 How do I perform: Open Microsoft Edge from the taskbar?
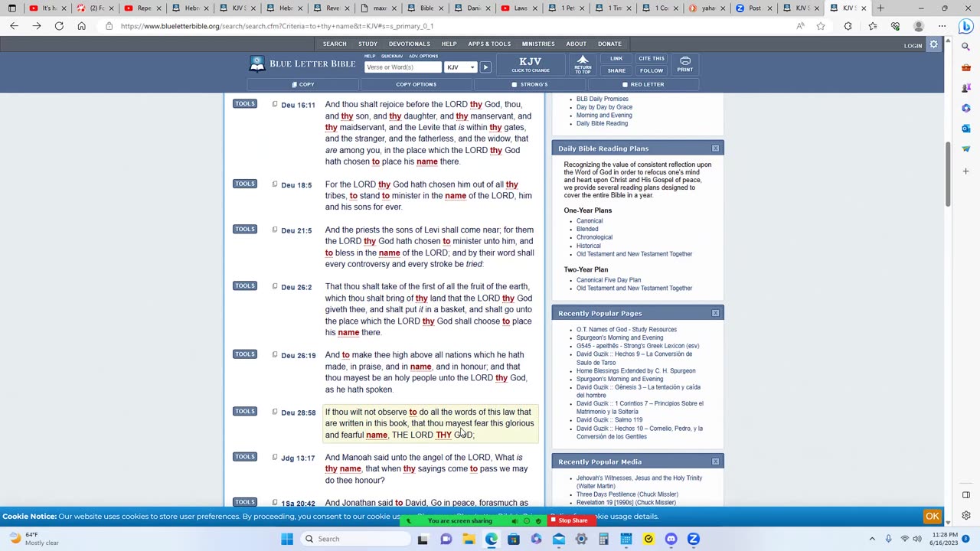pyautogui.click(x=491, y=539)
